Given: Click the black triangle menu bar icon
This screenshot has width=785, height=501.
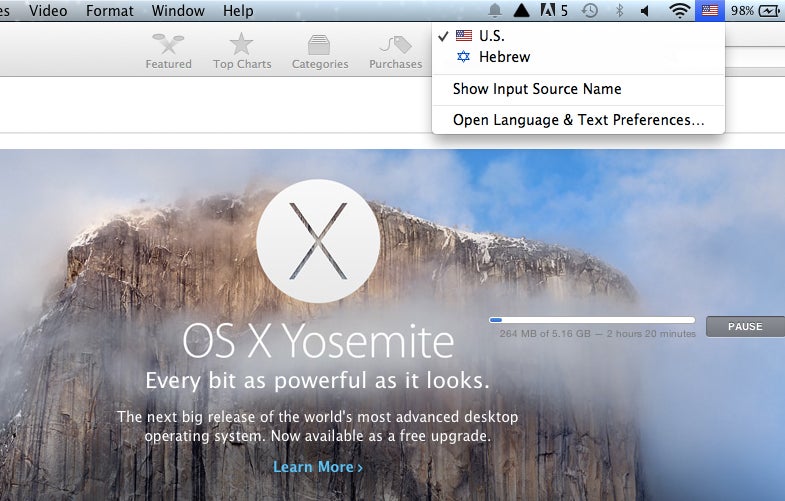Looking at the screenshot, I should point(521,11).
